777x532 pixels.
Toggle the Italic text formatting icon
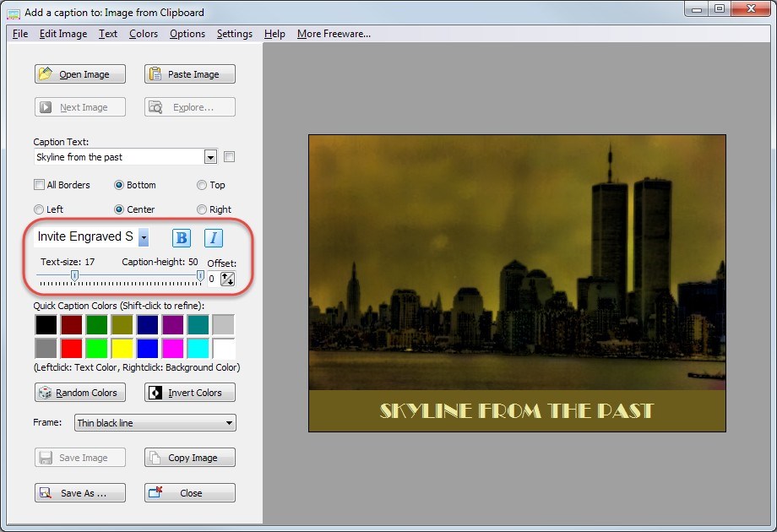tap(214, 238)
